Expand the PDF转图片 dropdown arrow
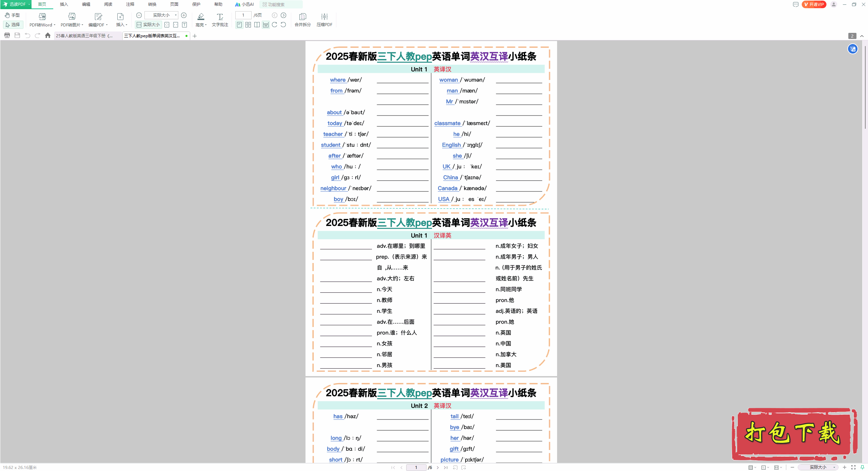 [82, 25]
